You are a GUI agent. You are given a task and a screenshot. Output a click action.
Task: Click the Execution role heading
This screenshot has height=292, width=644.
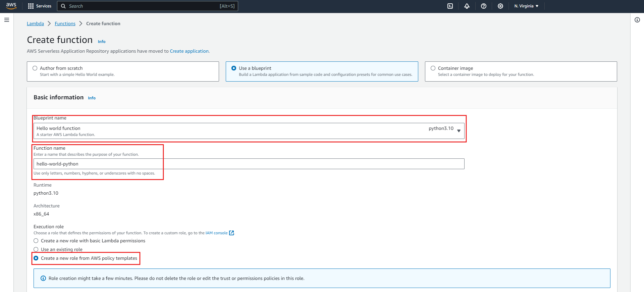[49, 227]
